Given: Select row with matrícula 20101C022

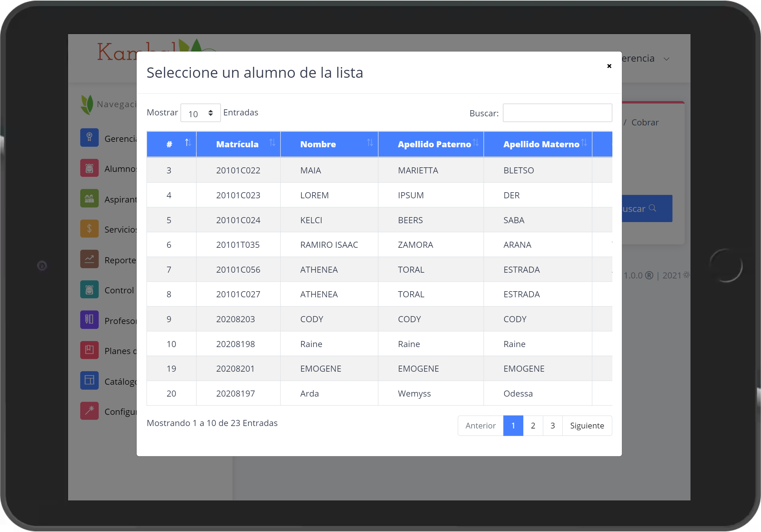Looking at the screenshot, I should click(379, 170).
